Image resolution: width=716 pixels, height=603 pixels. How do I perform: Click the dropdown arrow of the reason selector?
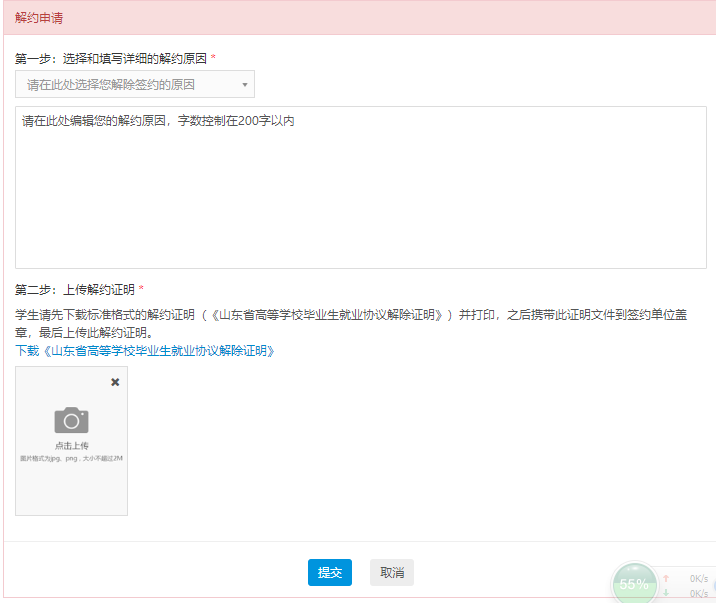point(245,85)
